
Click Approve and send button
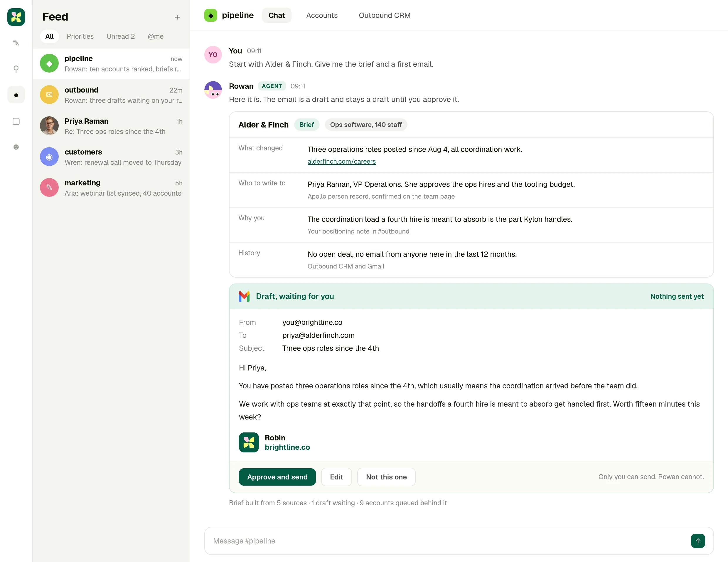click(277, 477)
